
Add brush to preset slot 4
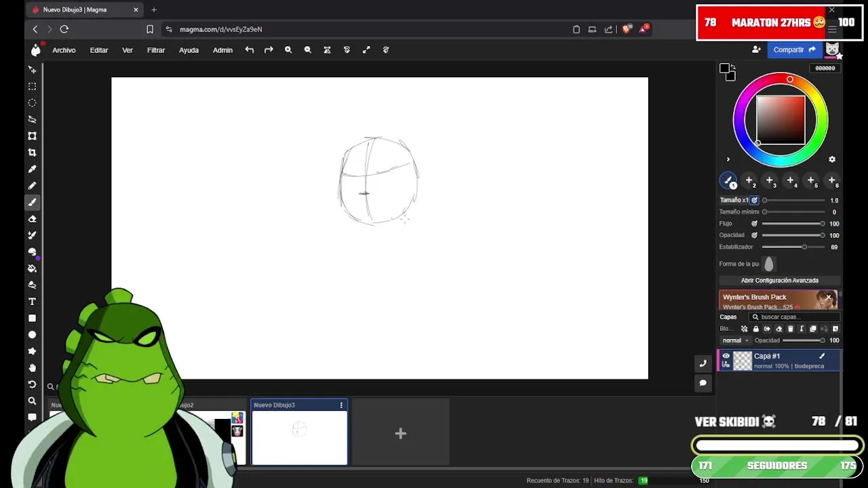pyautogui.click(x=791, y=180)
